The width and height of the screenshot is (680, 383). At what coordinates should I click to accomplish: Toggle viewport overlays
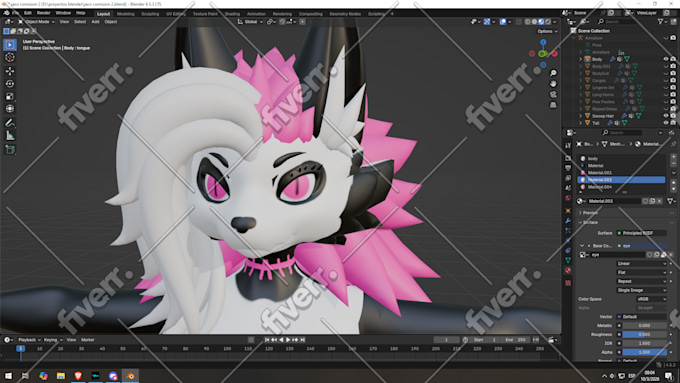[503, 22]
